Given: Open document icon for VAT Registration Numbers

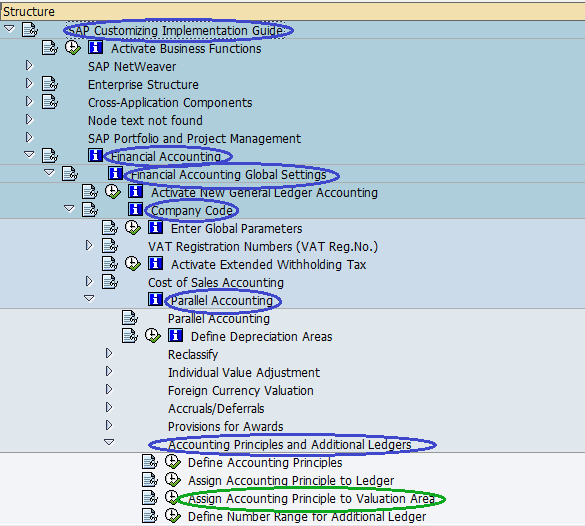Looking at the screenshot, I should (110, 246).
